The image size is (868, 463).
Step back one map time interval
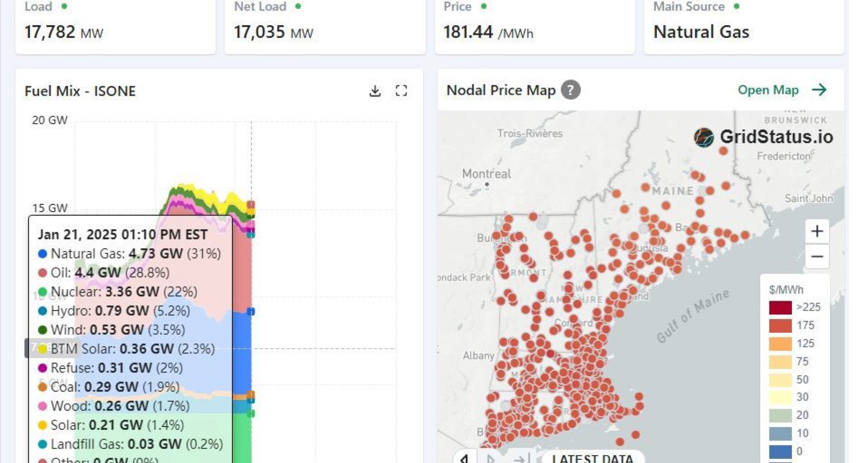pyautogui.click(x=464, y=458)
